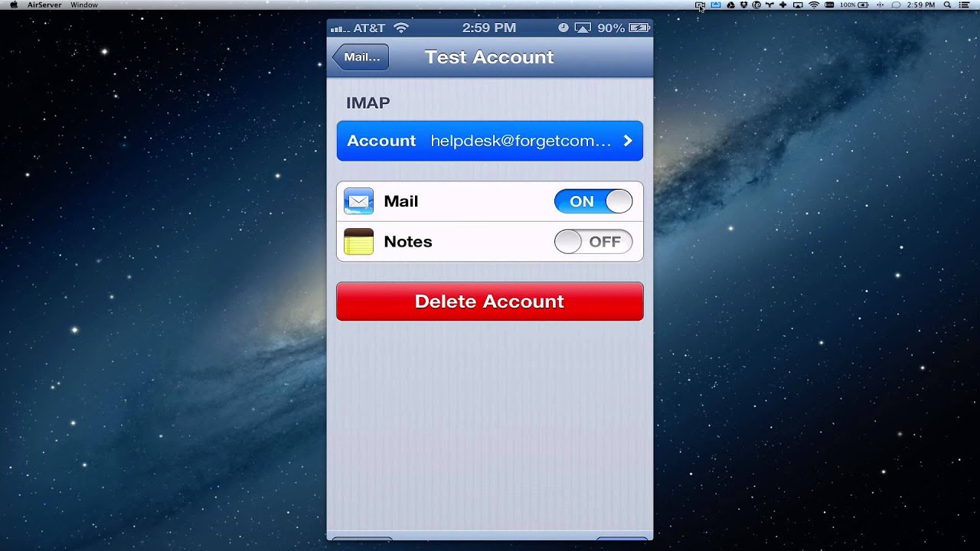Open the Google Drive menu bar icon
The width and height of the screenshot is (980, 551).
coord(730,5)
